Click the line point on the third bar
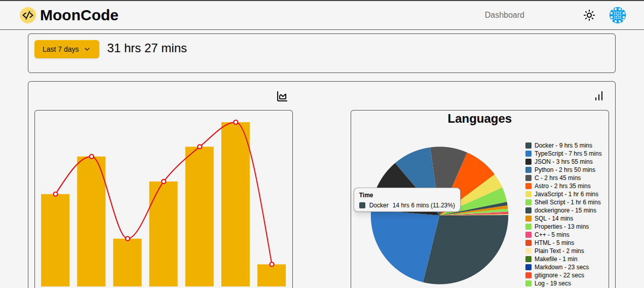Screen dimensions: 644x288 [x=128, y=239]
